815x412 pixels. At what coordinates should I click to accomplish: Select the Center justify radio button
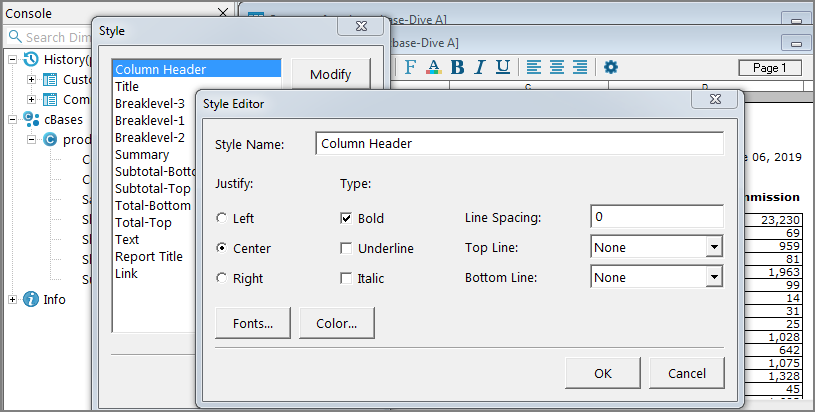point(221,248)
